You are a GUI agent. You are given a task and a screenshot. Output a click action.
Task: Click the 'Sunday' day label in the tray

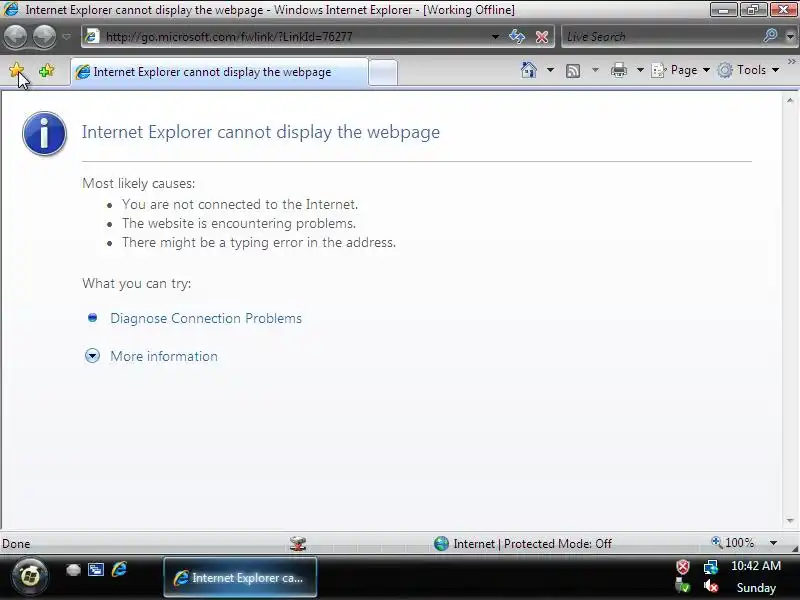pyautogui.click(x=756, y=588)
